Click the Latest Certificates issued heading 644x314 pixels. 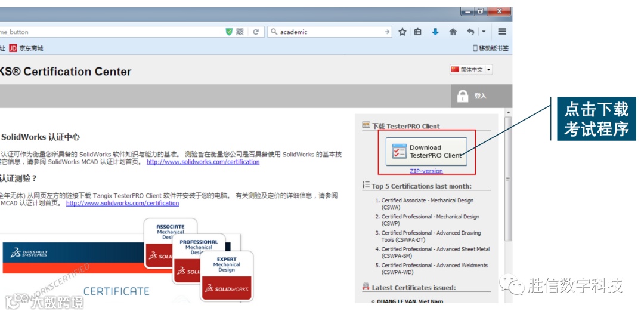point(414,287)
